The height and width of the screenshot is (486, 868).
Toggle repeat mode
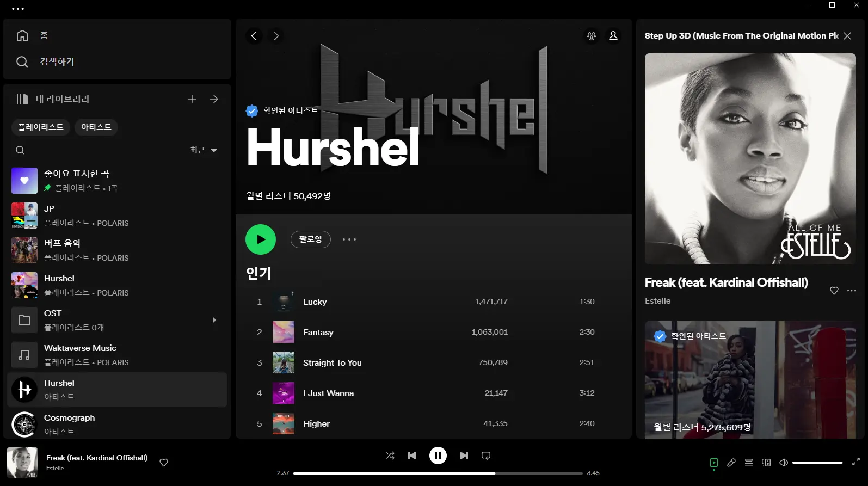click(x=486, y=456)
